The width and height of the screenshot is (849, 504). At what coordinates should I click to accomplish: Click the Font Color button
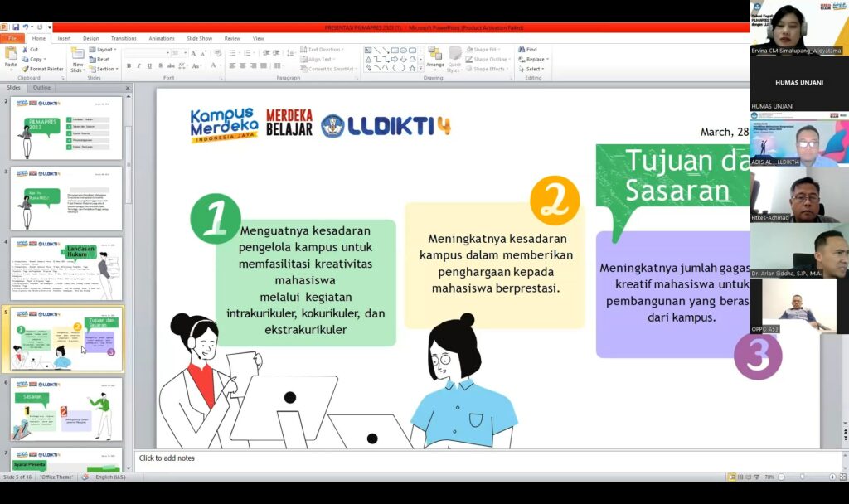point(214,66)
